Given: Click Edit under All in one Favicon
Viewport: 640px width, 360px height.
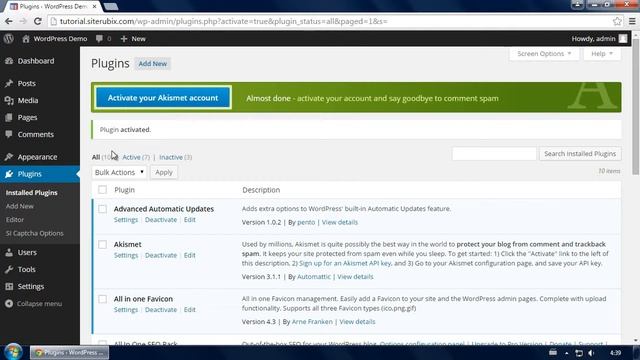Looking at the screenshot, I should [189, 310].
